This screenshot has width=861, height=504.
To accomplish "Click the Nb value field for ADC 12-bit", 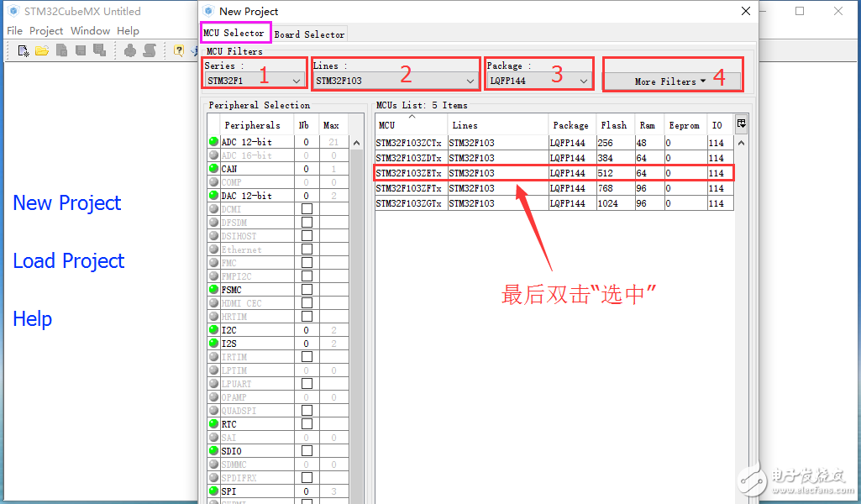I will [307, 142].
